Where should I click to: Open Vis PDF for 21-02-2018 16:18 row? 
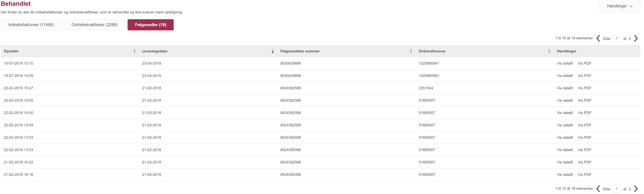[584, 175]
